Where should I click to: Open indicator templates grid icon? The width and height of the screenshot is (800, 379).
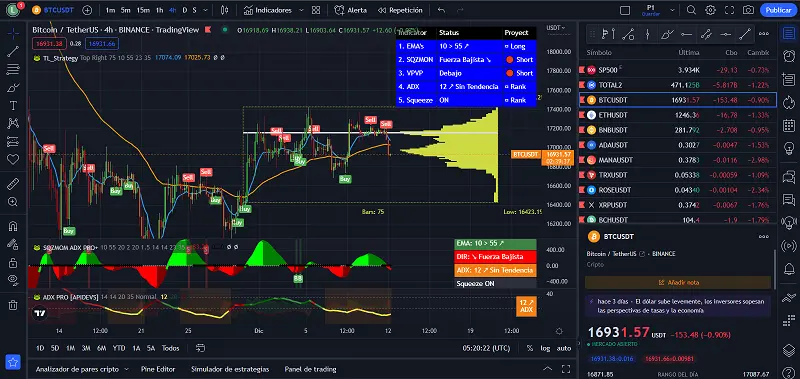(316, 10)
